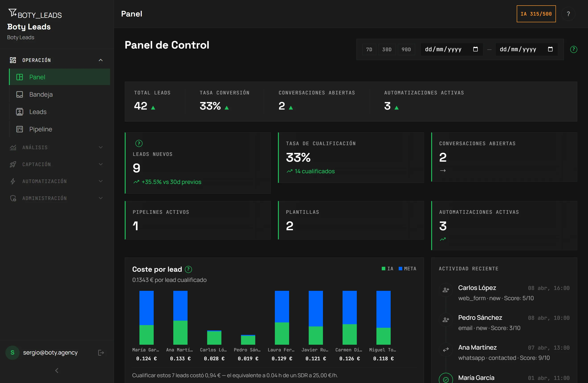The width and height of the screenshot is (588, 383).
Task: Select the 30D date range
Action: [387, 49]
